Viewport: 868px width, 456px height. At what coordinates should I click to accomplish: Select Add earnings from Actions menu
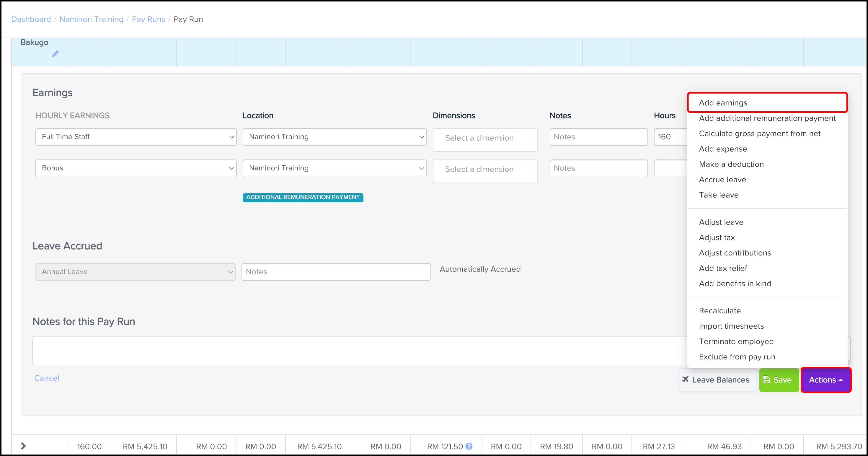723,103
